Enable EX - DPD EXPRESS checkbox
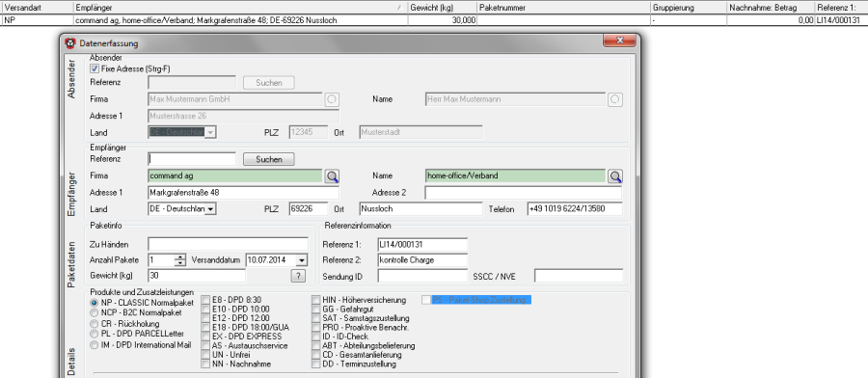The image size is (868, 378). [205, 337]
